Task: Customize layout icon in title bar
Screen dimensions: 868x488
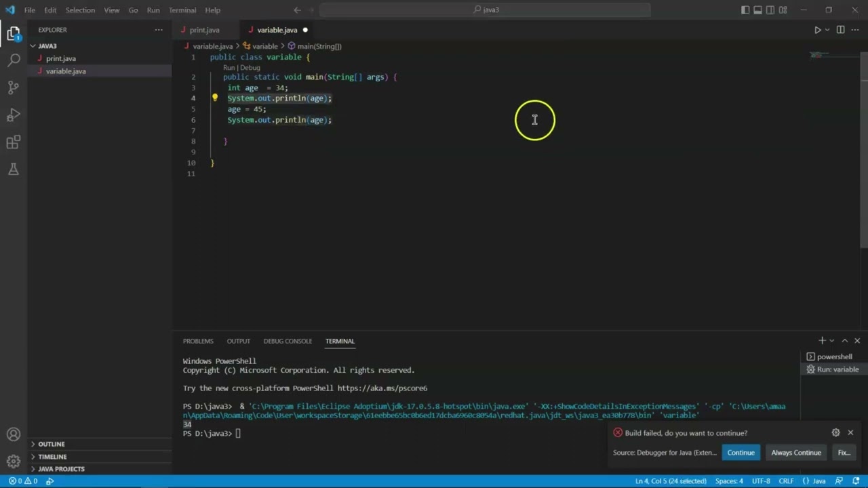Action: pyautogui.click(x=783, y=10)
